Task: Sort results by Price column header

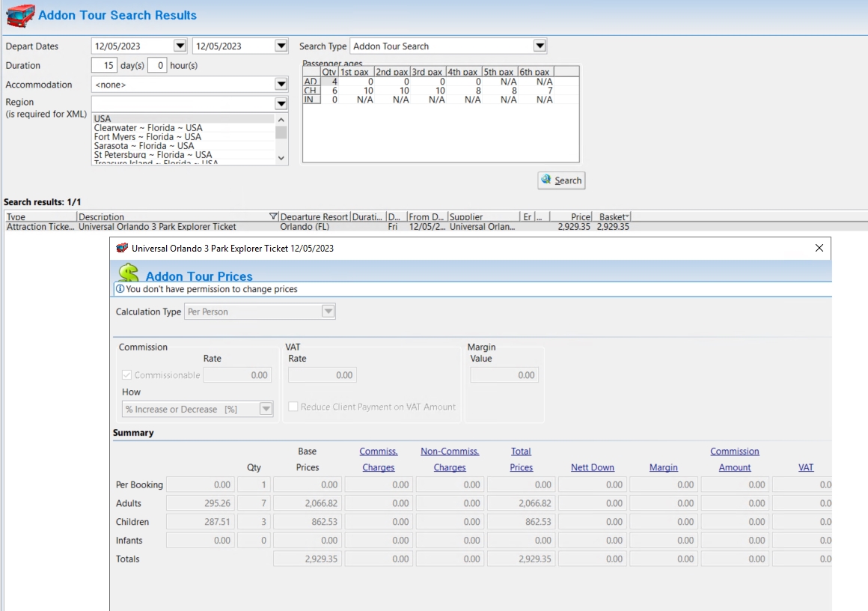Action: click(x=580, y=217)
